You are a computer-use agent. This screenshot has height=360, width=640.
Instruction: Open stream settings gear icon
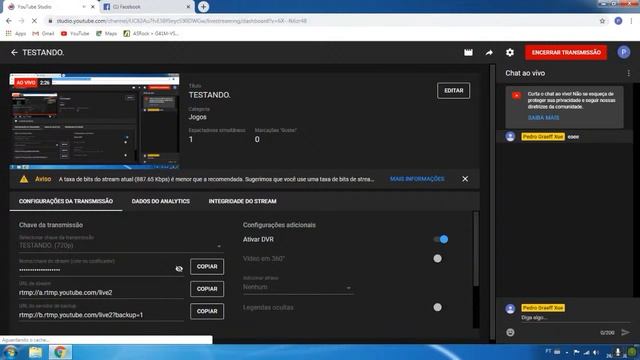[510, 52]
